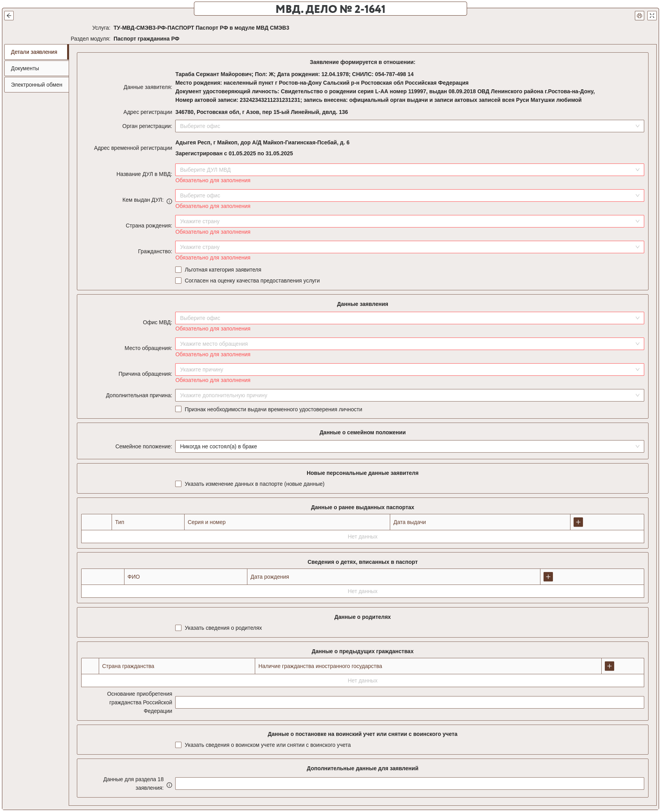Click the fullscreen expand icon
Viewport: 661px width, 812px height.
pos(652,16)
